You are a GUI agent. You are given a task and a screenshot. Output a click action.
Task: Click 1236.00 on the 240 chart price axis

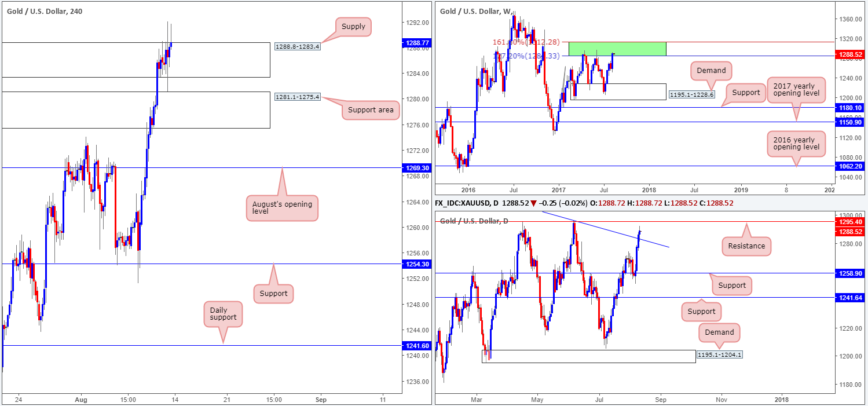click(416, 382)
